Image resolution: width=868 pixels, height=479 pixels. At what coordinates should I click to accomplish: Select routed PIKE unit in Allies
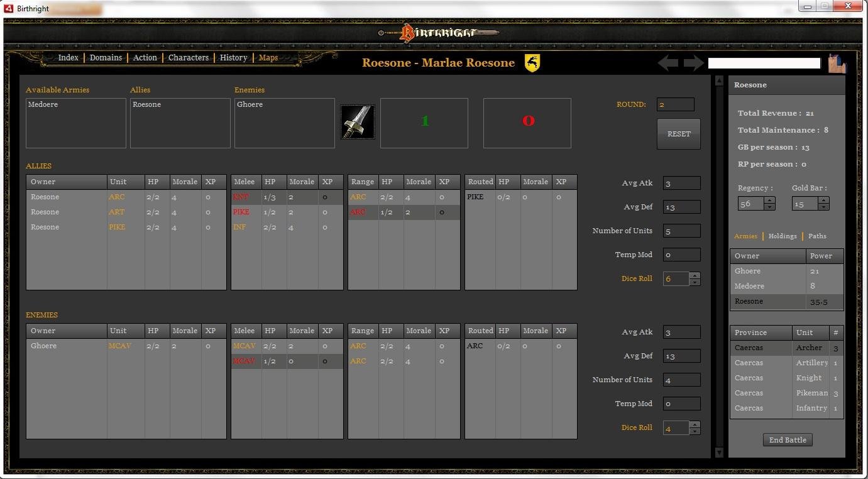[521, 197]
